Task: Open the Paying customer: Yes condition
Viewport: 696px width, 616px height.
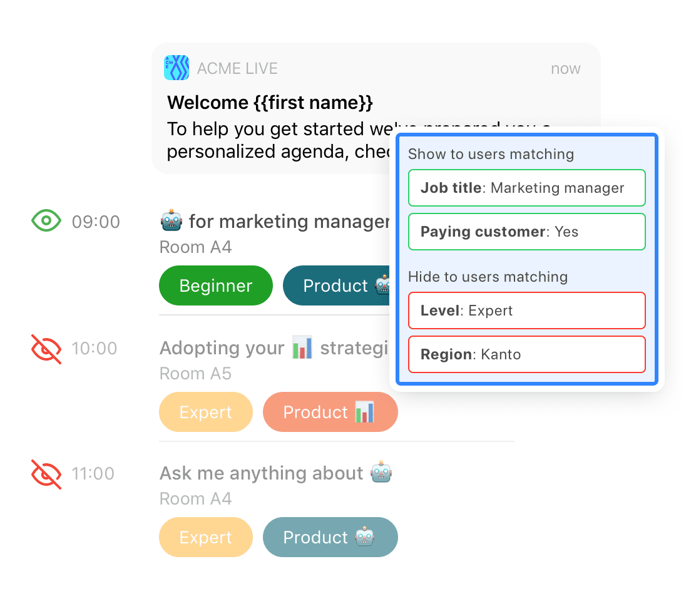Action: click(x=526, y=232)
